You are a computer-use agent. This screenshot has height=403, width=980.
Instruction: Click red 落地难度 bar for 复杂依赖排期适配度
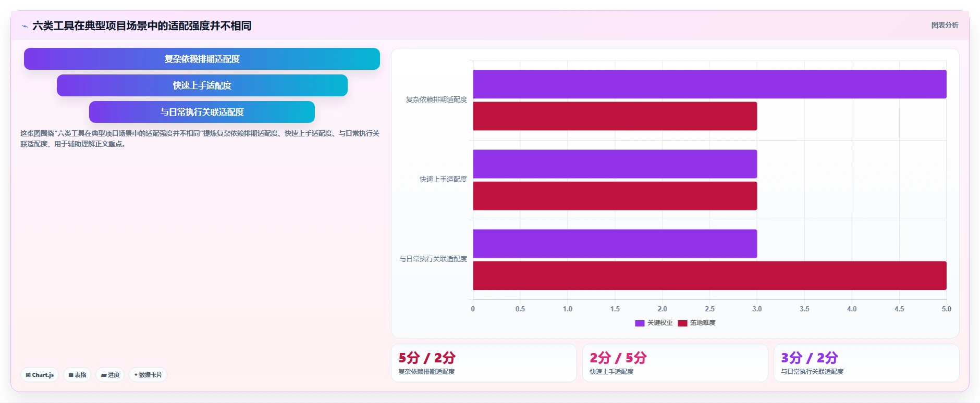coord(615,116)
